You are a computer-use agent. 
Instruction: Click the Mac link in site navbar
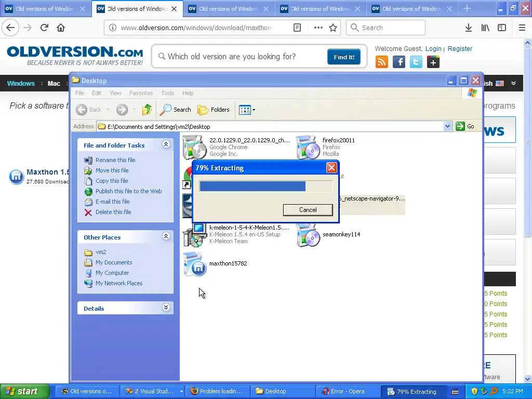tap(54, 84)
